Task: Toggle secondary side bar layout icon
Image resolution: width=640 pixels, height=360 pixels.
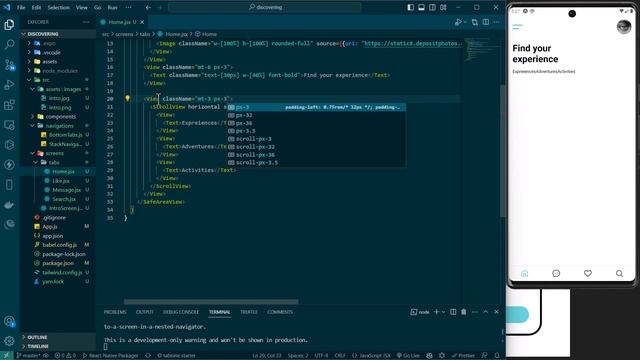Action: (432, 7)
